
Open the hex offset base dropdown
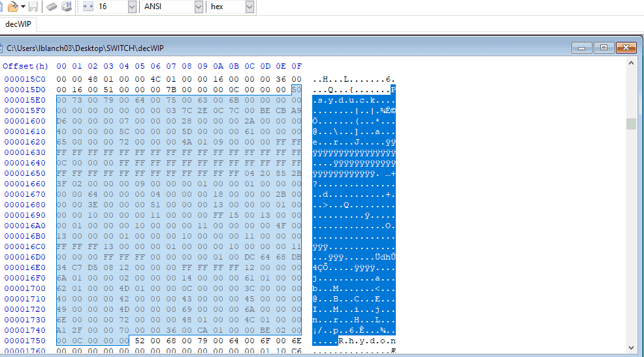click(x=250, y=7)
